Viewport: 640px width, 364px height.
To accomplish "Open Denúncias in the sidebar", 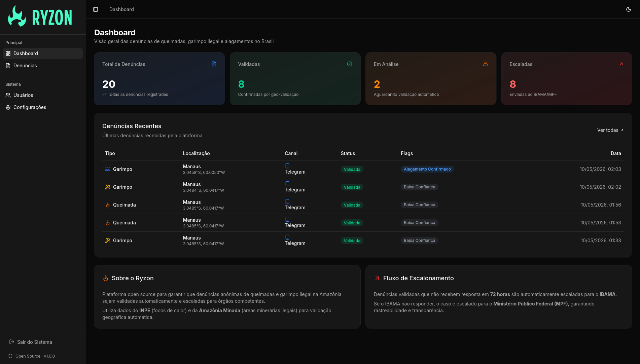I will (x=43, y=66).
